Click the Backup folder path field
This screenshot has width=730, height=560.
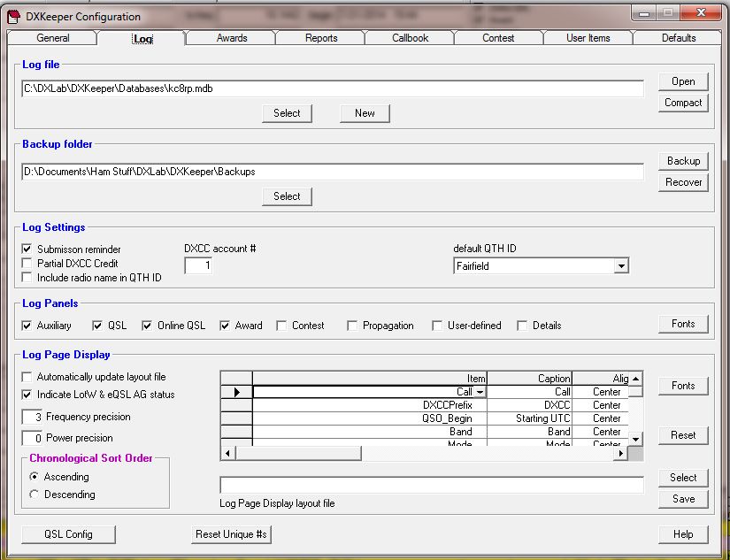333,172
